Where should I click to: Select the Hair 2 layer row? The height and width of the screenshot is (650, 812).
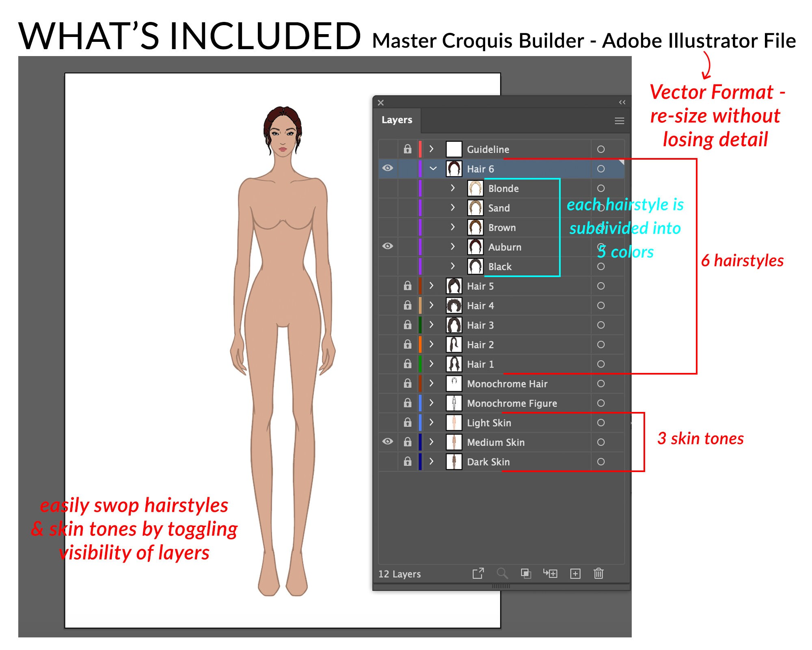[x=501, y=344]
